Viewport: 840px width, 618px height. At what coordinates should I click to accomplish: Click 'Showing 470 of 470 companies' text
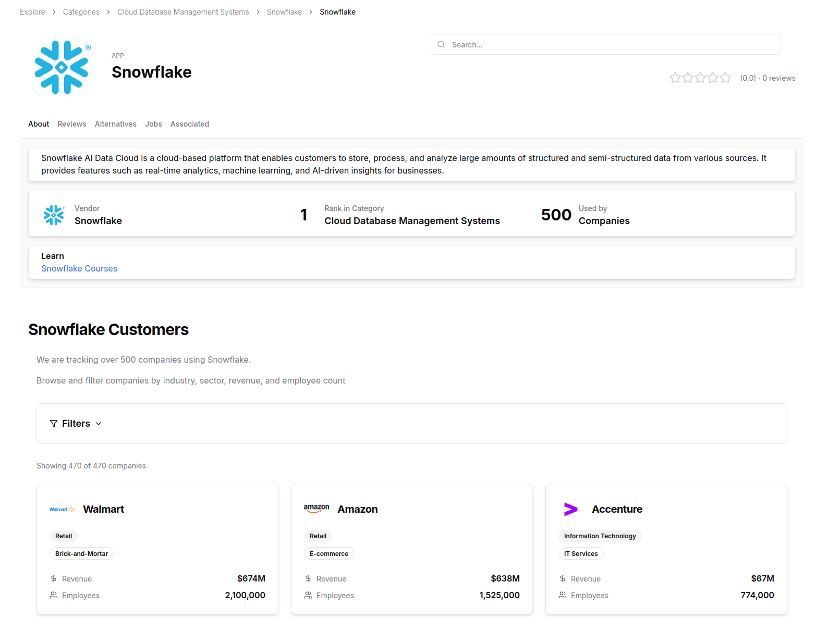point(91,466)
